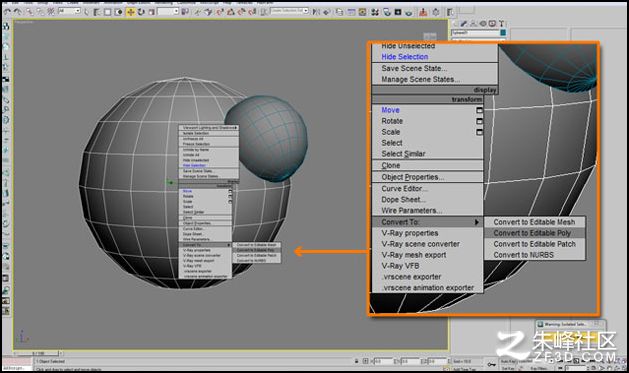Choose Rotate in the enlarged transform menu
Image resolution: width=629 pixels, height=373 pixels.
392,121
